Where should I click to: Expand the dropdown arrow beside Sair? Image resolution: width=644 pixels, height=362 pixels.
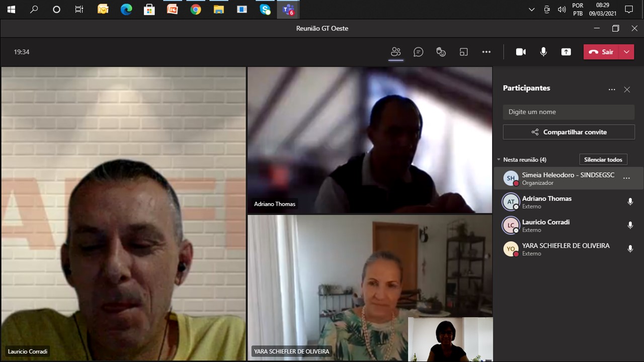tap(626, 52)
